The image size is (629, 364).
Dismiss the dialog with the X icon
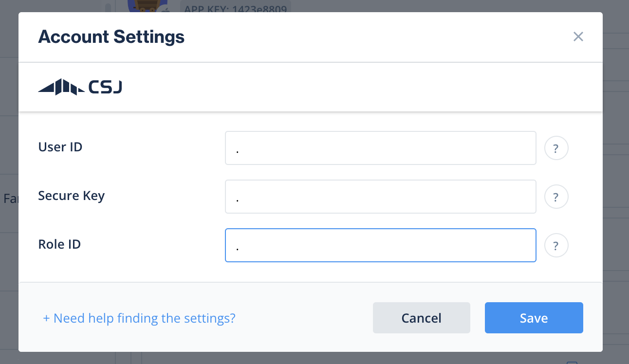coord(578,36)
